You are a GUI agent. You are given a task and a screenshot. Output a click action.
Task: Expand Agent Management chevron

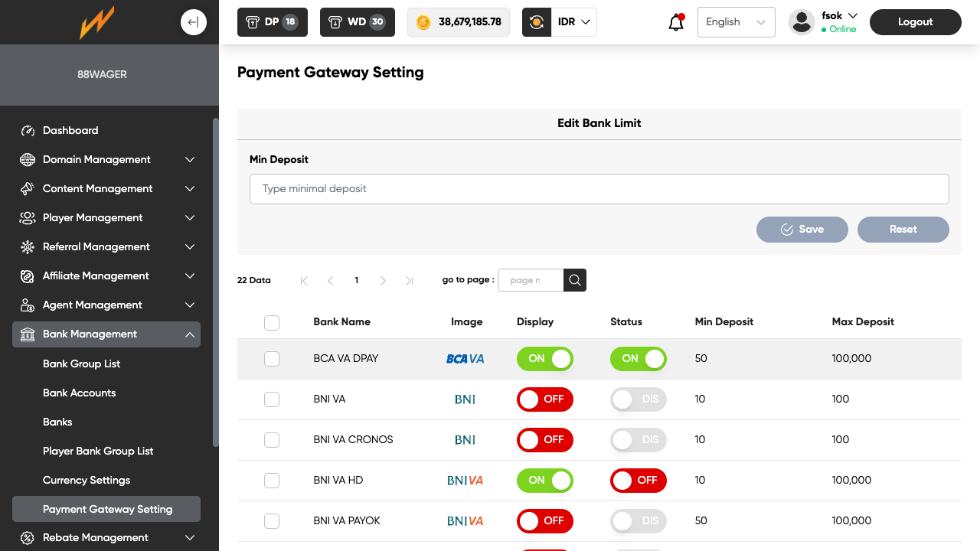pyautogui.click(x=190, y=305)
